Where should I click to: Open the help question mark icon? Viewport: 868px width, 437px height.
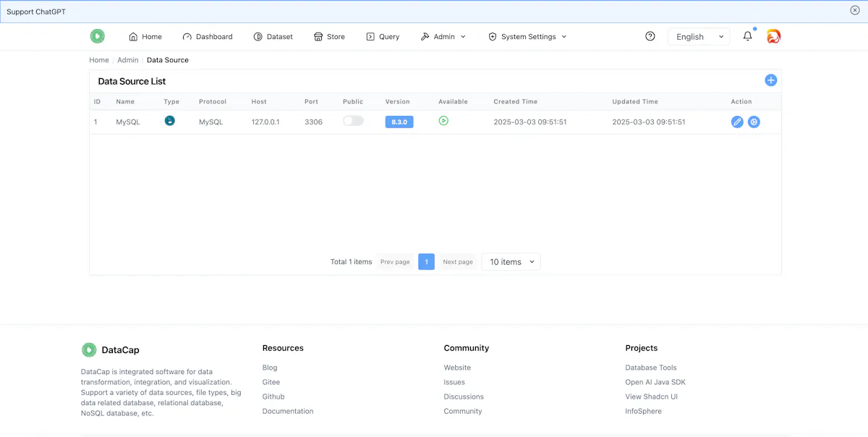650,36
